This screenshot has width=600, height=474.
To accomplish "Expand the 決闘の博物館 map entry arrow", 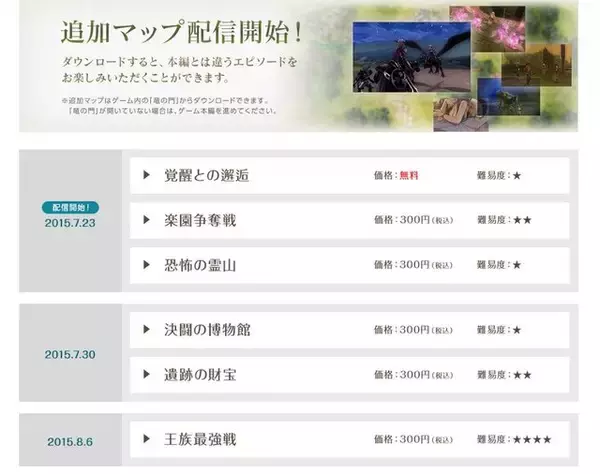I will 146,329.
